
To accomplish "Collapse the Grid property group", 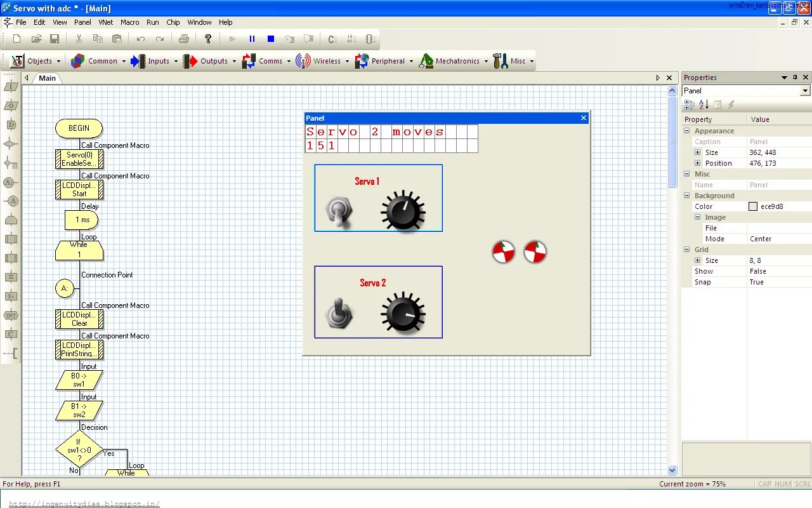I will click(686, 250).
